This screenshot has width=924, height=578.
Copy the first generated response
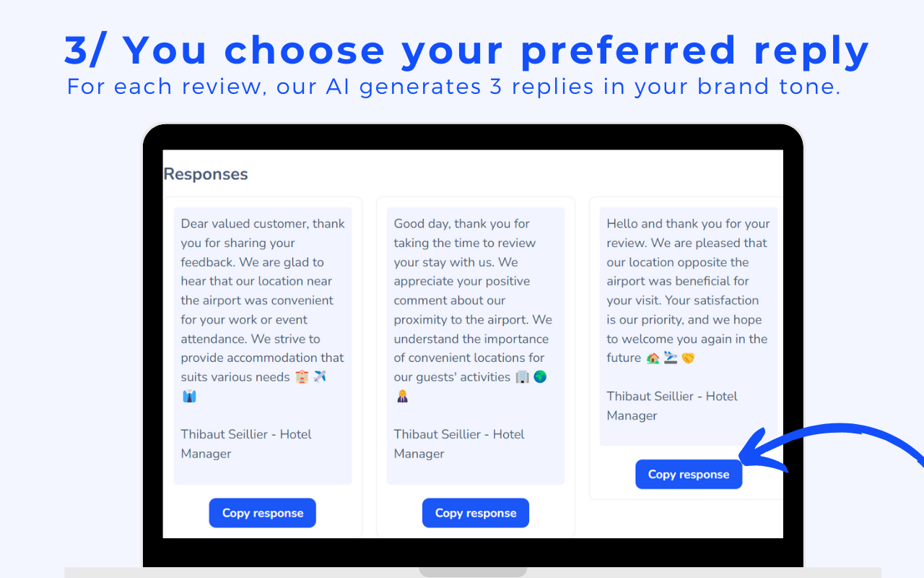point(262,512)
